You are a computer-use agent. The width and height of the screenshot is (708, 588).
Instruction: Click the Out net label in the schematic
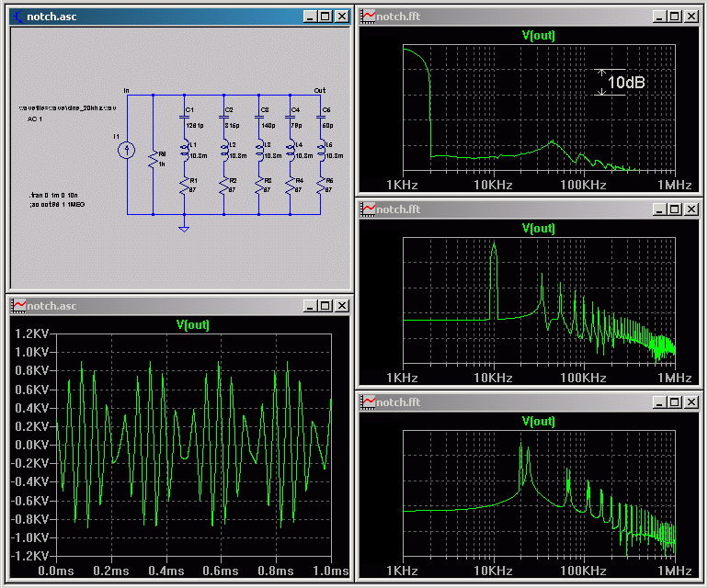click(x=319, y=90)
